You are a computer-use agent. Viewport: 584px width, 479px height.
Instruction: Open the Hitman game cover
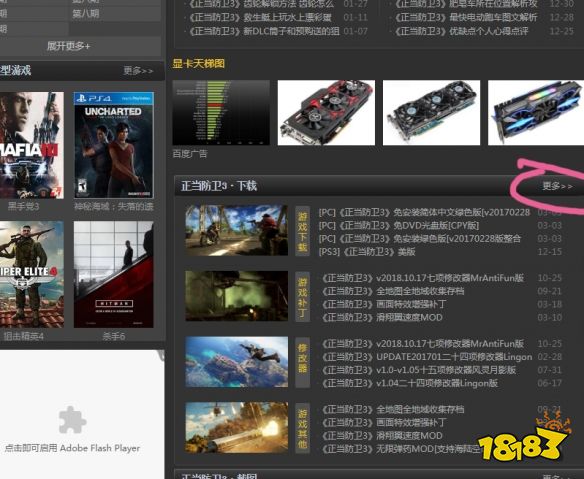coord(114,275)
